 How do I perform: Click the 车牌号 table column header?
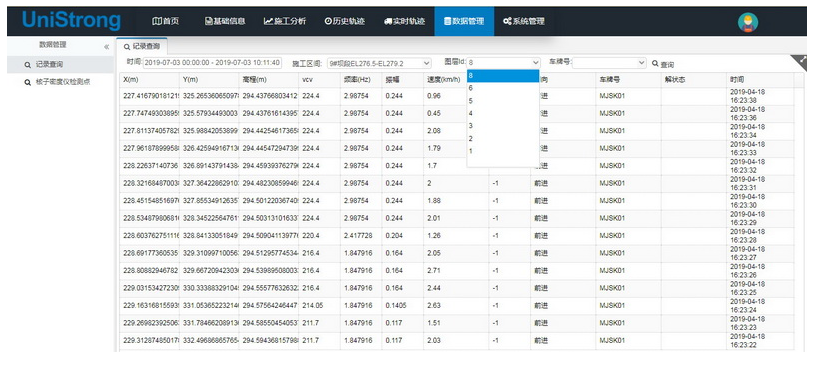[628, 80]
